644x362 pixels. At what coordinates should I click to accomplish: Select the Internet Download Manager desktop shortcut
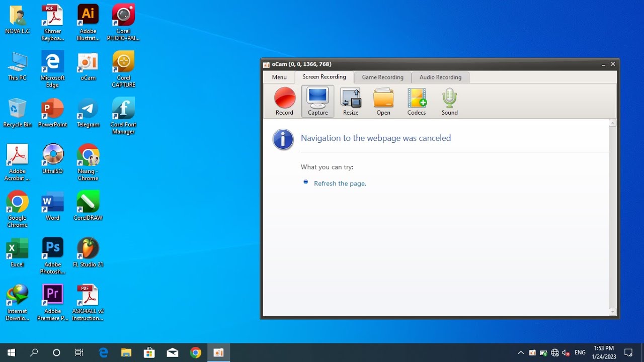pos(18,303)
